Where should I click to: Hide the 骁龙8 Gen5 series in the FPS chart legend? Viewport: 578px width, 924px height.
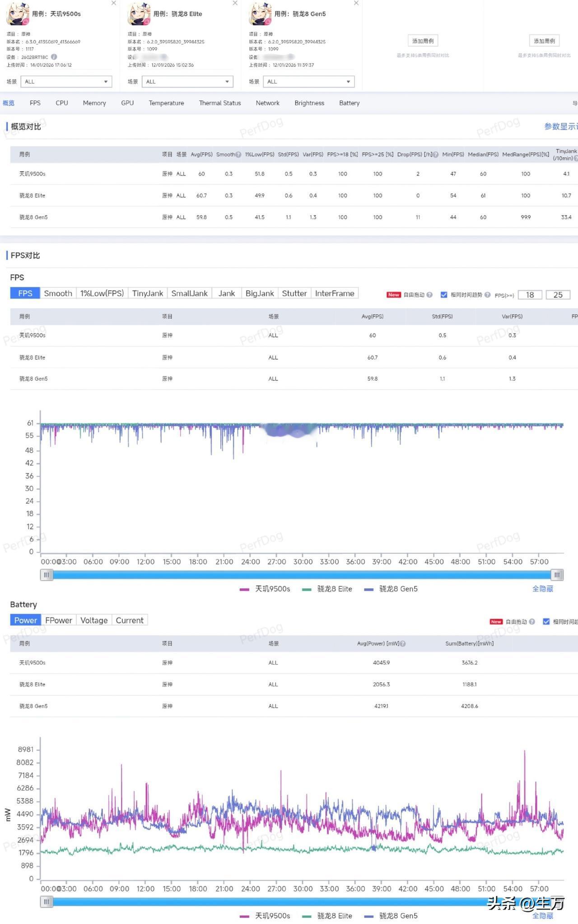pyautogui.click(x=391, y=589)
